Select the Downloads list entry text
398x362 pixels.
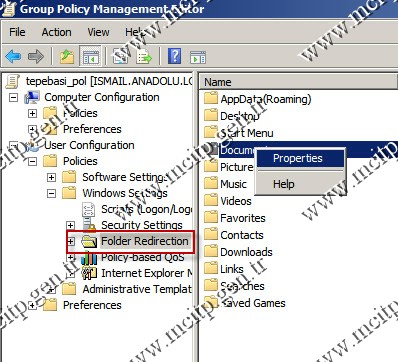pos(246,252)
